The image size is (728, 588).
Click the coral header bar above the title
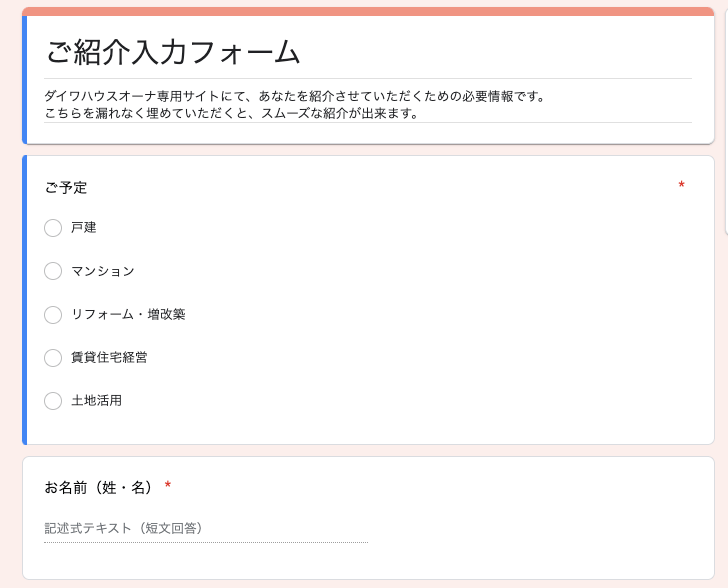[368, 11]
